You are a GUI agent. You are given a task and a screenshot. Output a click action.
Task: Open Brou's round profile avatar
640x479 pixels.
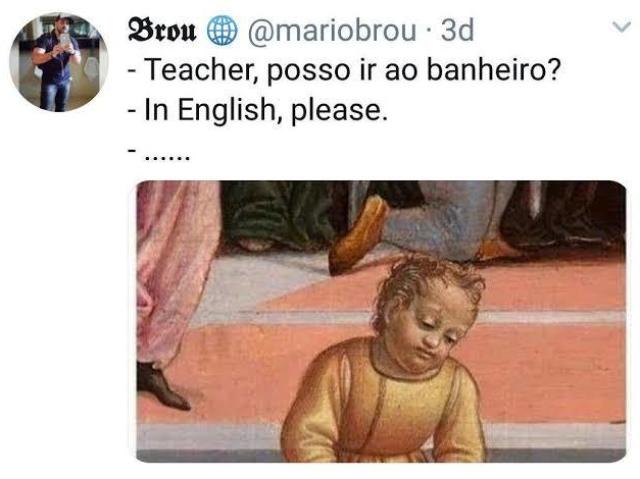[x=59, y=62]
